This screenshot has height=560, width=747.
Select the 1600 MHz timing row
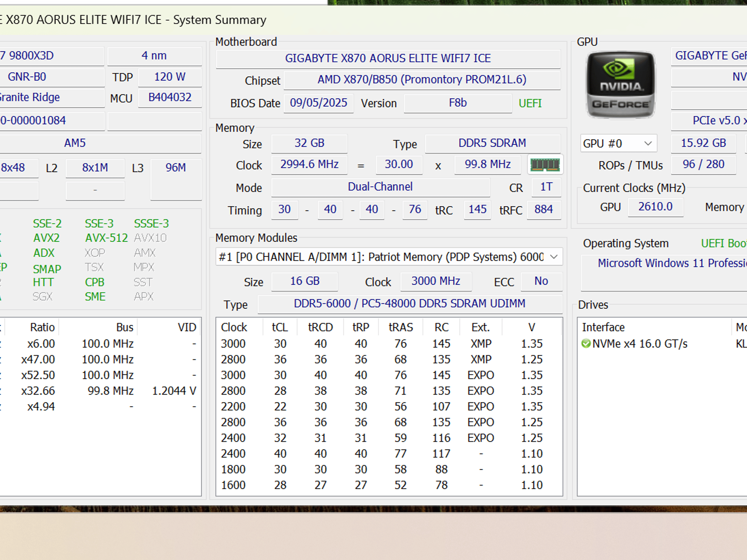[389, 485]
